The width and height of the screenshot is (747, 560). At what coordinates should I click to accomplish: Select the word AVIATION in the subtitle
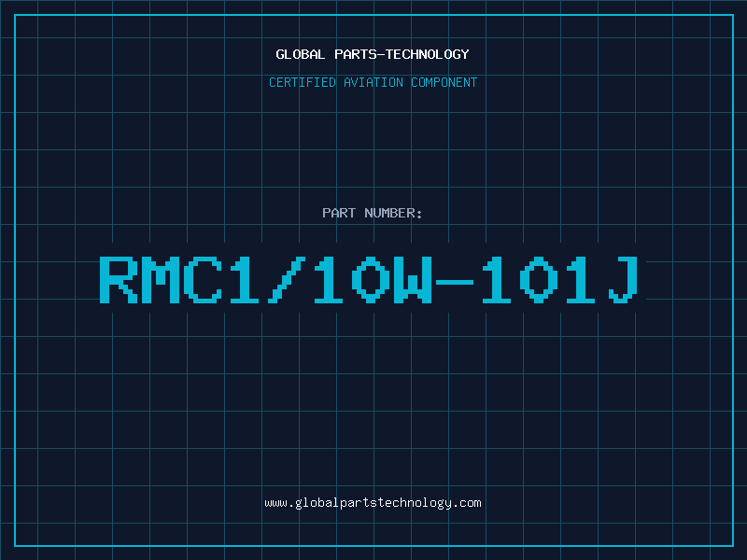click(x=373, y=82)
